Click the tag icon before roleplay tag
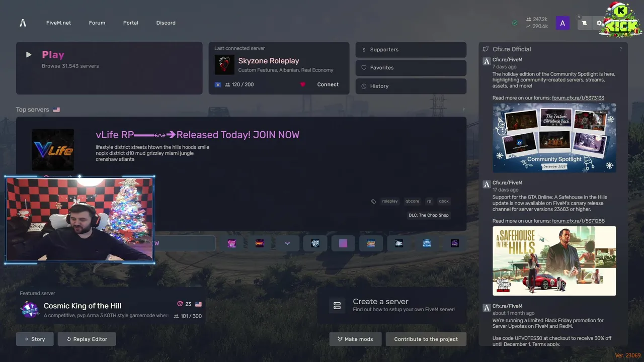The width and height of the screenshot is (644, 362). coord(373,201)
